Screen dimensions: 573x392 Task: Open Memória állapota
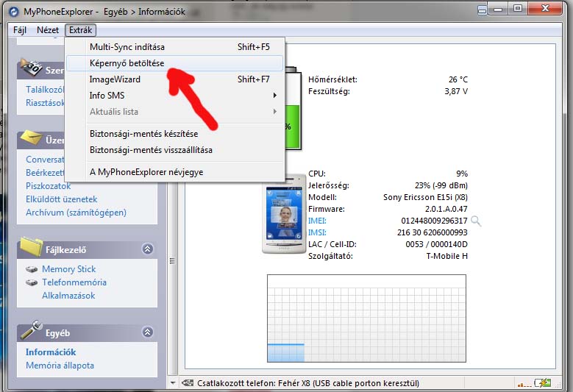point(60,366)
